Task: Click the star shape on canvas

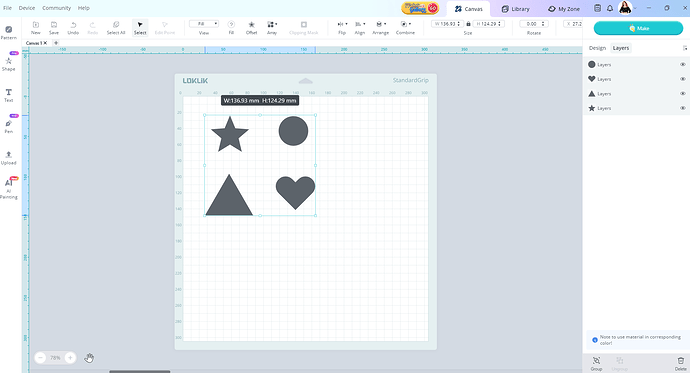Action: point(230,135)
